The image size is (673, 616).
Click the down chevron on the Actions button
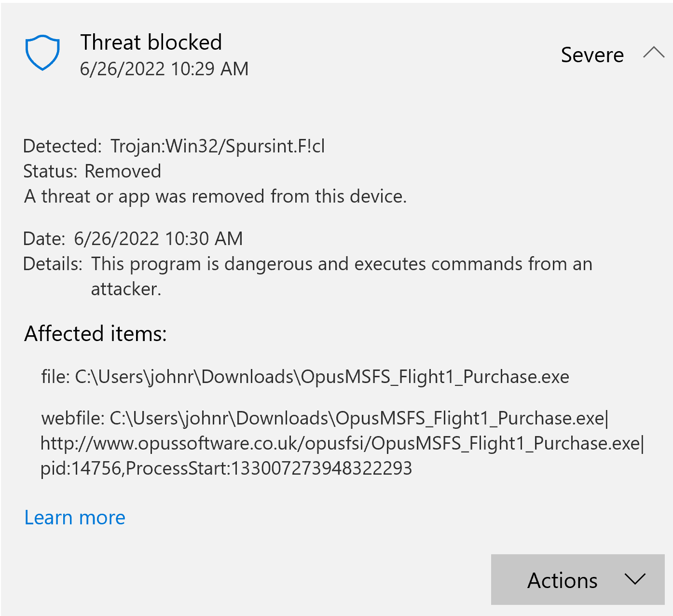[634, 579]
